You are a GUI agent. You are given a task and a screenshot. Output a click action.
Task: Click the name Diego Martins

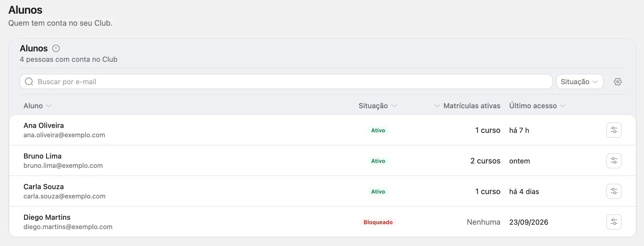tap(47, 217)
